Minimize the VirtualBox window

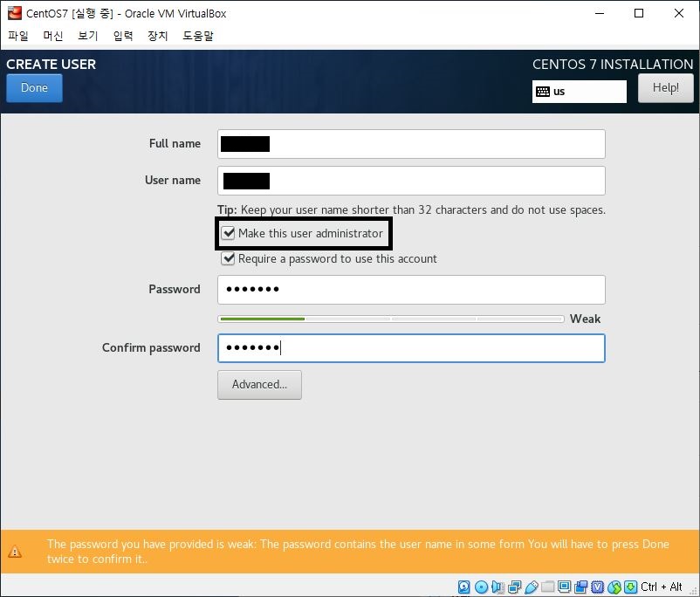600,13
